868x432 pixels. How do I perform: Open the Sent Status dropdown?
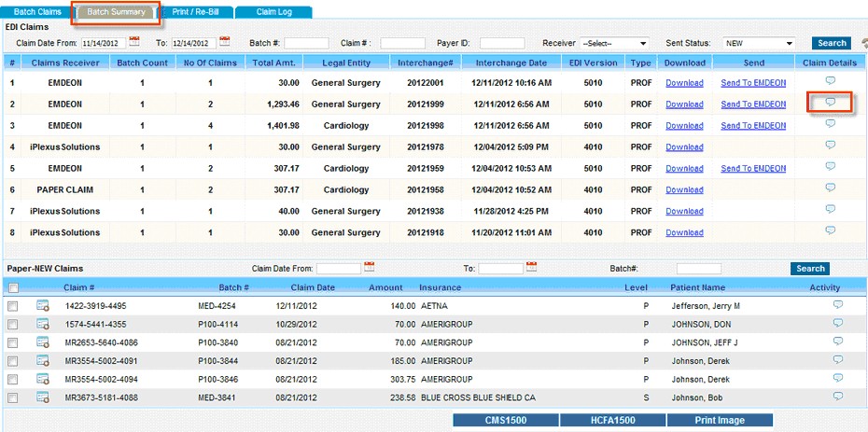760,43
